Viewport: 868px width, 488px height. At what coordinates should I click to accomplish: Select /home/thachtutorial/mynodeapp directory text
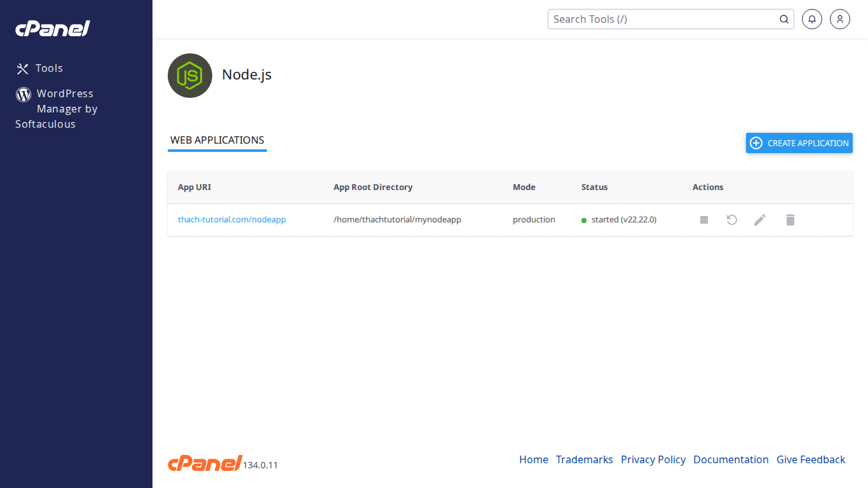[397, 220]
